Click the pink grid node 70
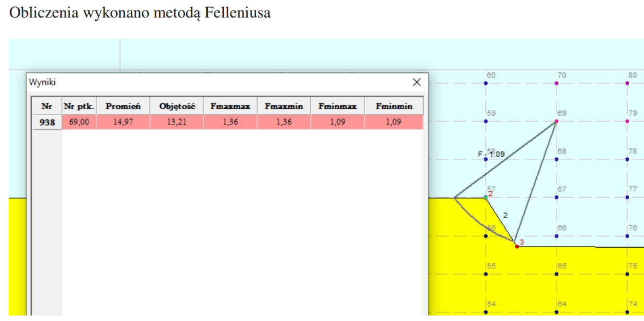The image size is (644, 321). pyautogui.click(x=555, y=82)
